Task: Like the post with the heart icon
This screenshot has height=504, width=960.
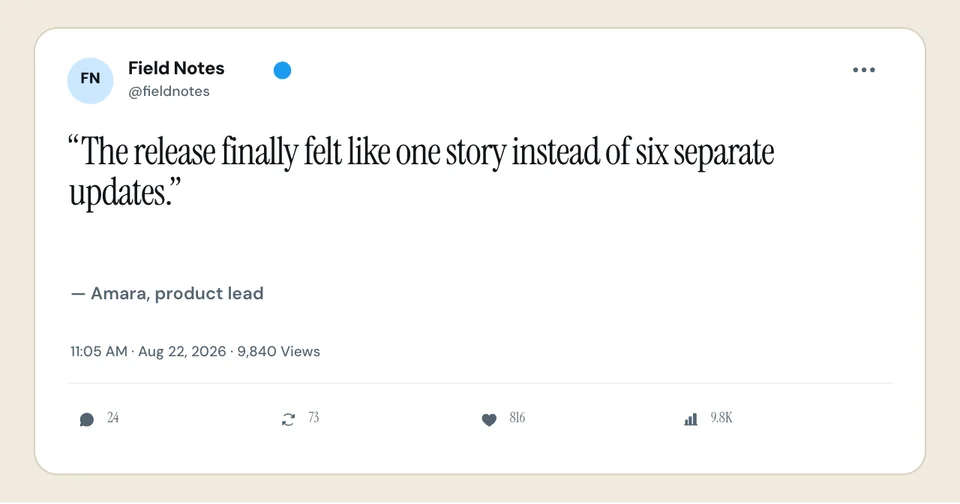Action: pos(489,419)
